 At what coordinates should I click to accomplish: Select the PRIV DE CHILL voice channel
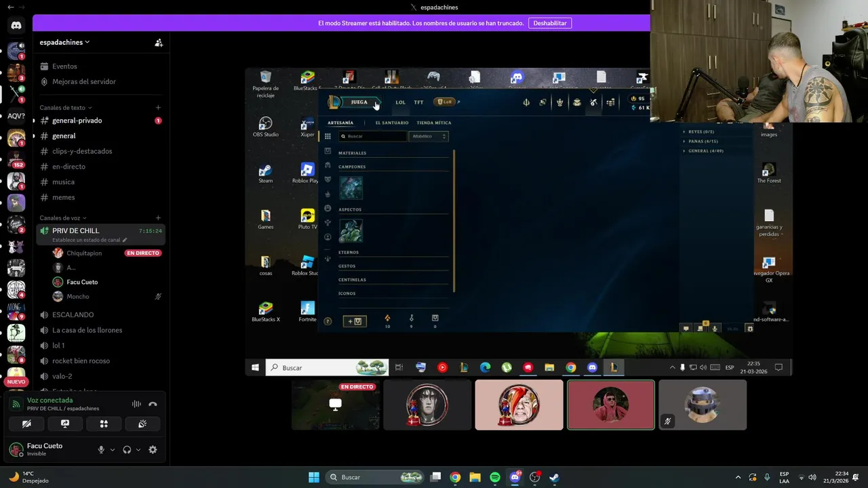point(99,235)
